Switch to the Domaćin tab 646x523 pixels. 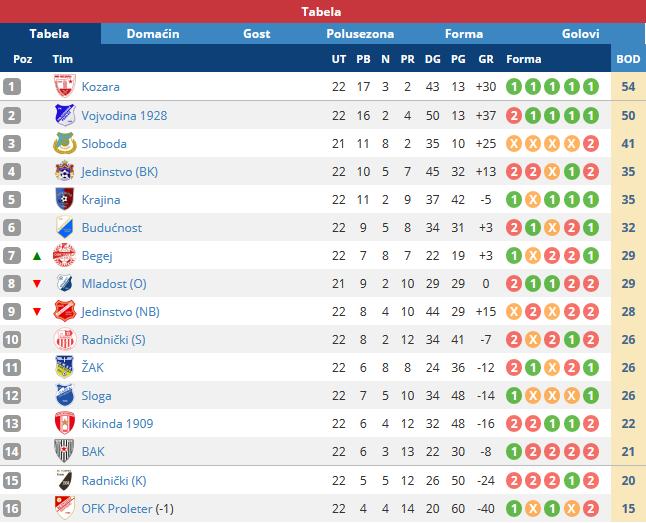click(x=153, y=34)
